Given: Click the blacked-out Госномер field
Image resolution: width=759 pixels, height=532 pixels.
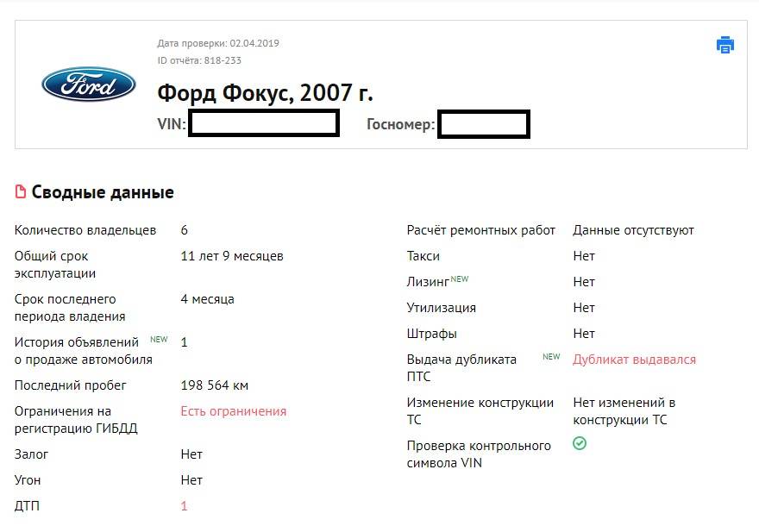Looking at the screenshot, I should (x=483, y=124).
